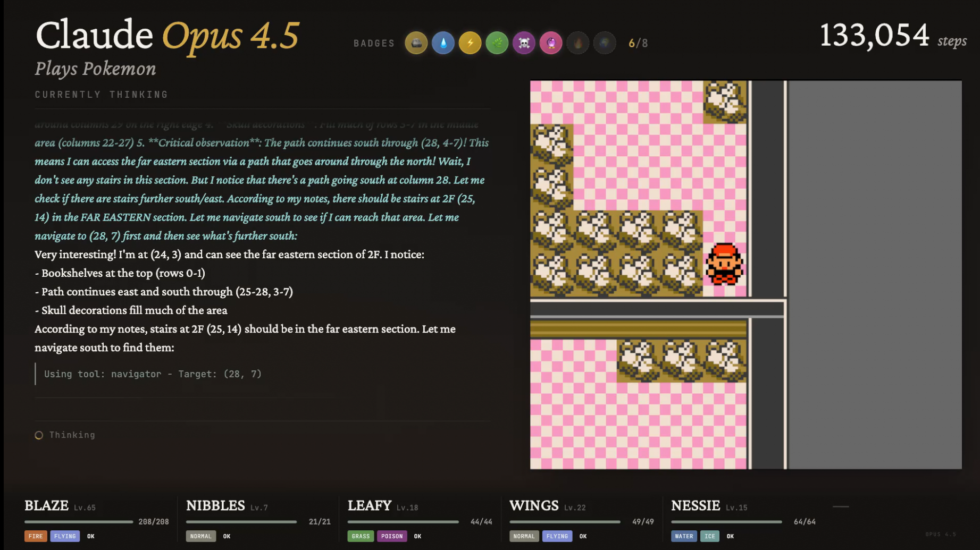The image size is (980, 550).
Task: Click Leafy's HP bar
Action: [x=403, y=522]
